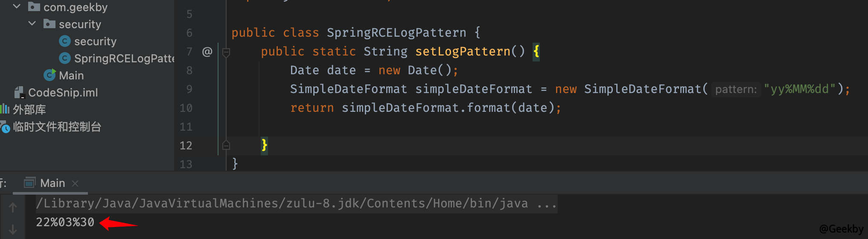
Task: Click the @ gutter marker on line 7
Action: click(207, 52)
